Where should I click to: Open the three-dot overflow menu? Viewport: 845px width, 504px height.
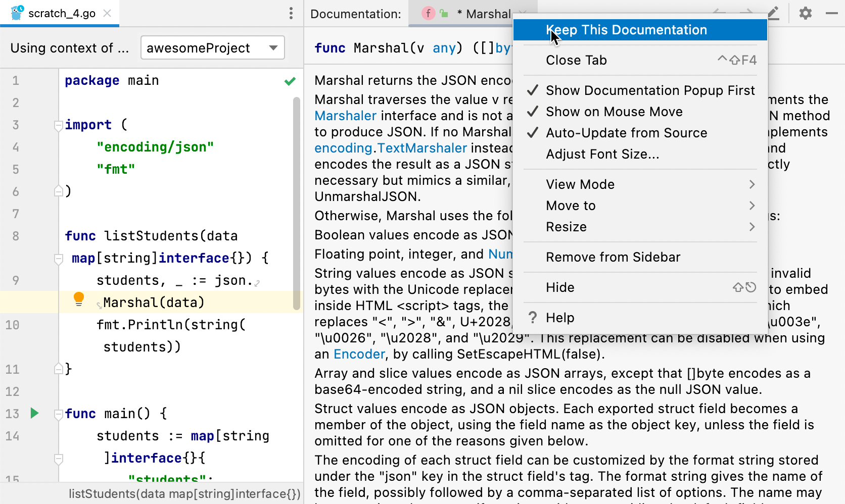[291, 14]
